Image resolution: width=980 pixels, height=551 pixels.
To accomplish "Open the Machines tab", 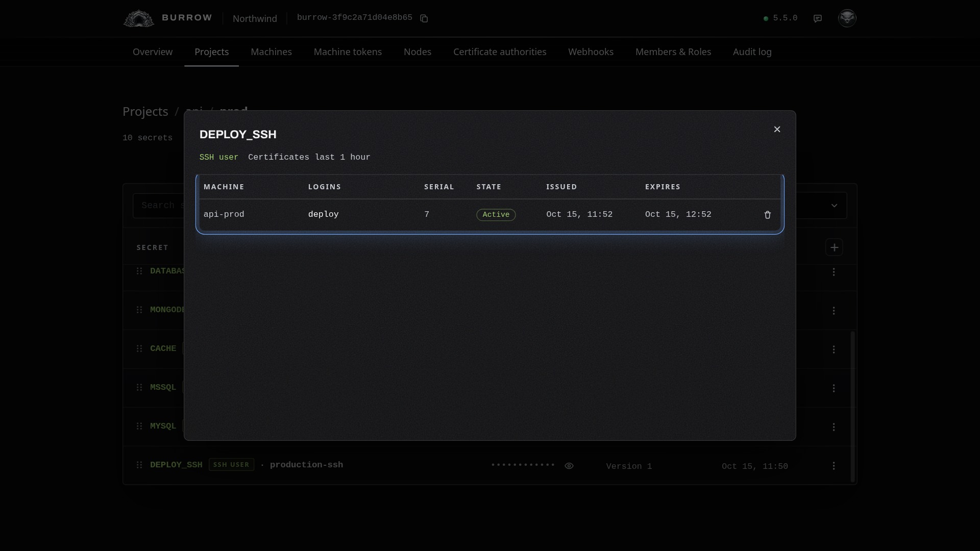I will click(271, 52).
